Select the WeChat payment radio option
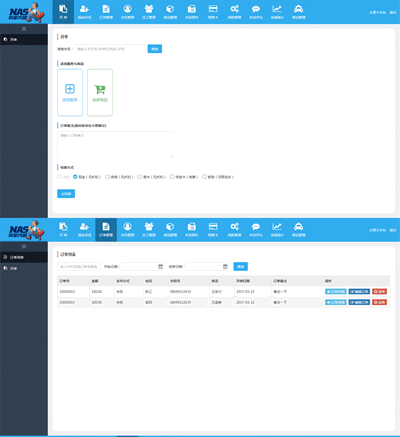The width and height of the screenshot is (400, 437). point(107,177)
